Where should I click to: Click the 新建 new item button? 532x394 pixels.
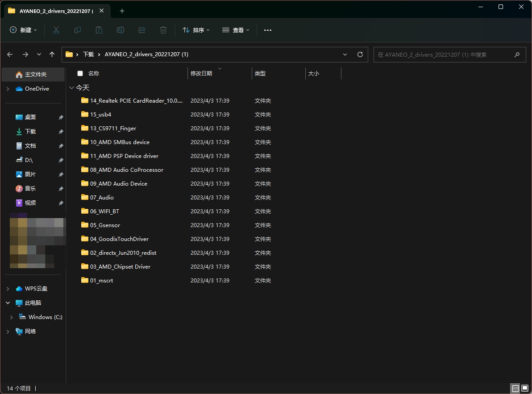[24, 30]
